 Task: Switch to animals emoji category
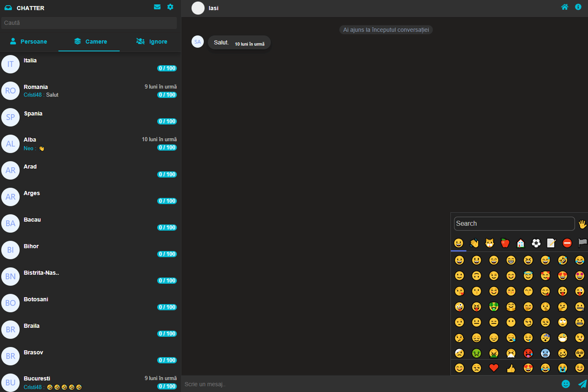[490, 243]
